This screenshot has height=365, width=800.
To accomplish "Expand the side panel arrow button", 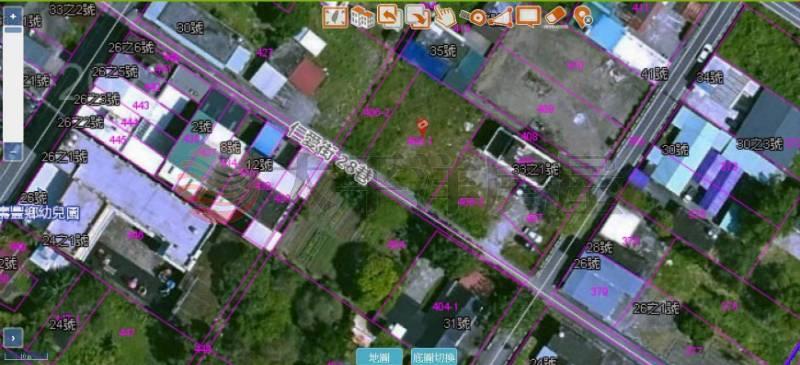I will (13, 337).
